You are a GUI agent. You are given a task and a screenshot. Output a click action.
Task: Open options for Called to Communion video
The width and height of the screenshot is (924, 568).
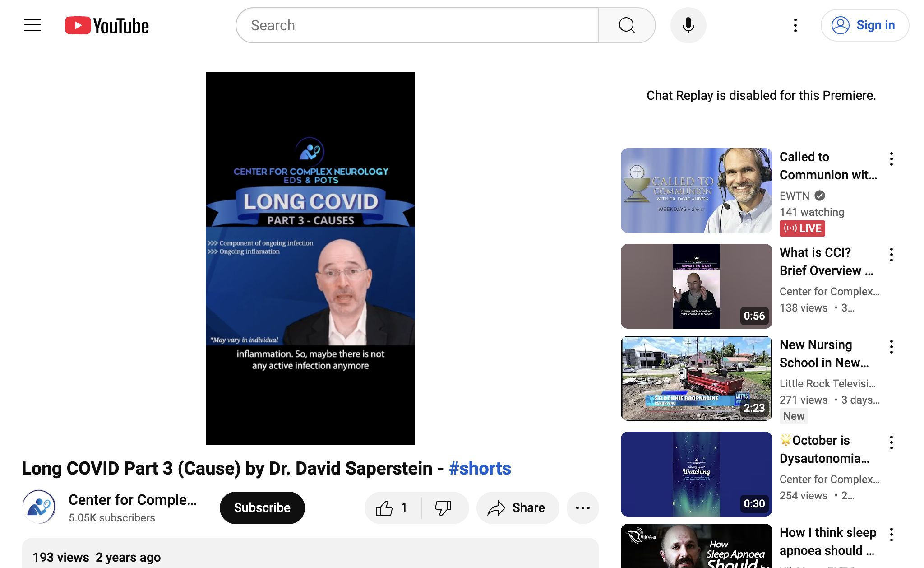pos(892,159)
